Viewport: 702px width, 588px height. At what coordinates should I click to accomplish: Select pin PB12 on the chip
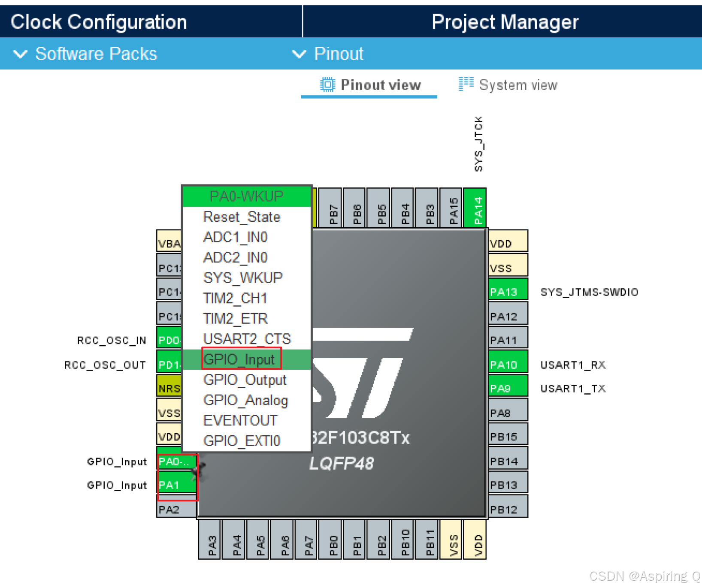(x=508, y=507)
